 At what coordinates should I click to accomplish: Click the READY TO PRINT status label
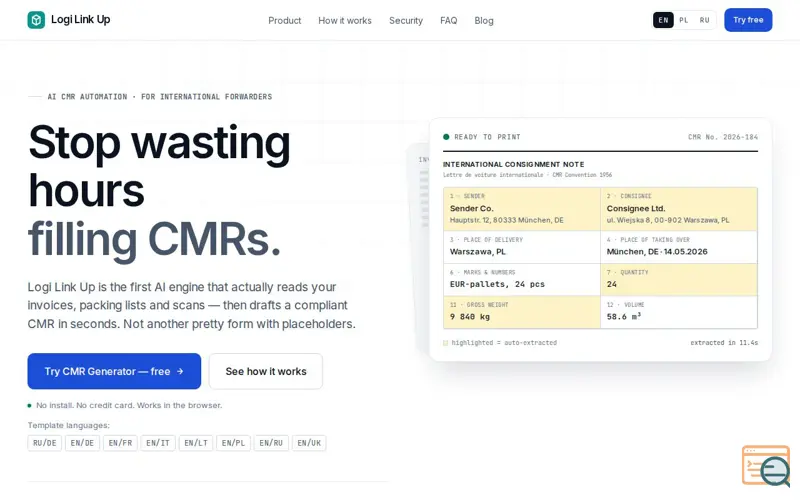coord(487,137)
